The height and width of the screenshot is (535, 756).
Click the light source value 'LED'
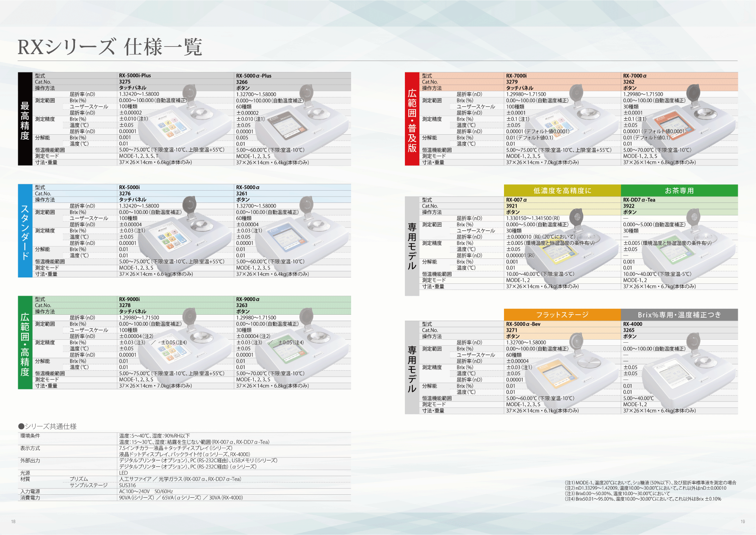coord(123,473)
